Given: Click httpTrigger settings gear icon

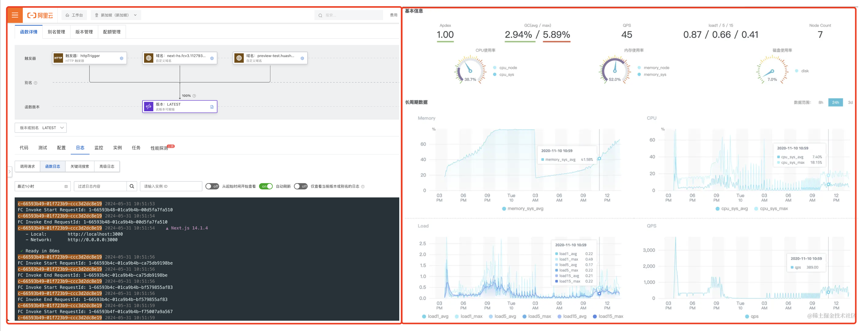Looking at the screenshot, I should (122, 58).
